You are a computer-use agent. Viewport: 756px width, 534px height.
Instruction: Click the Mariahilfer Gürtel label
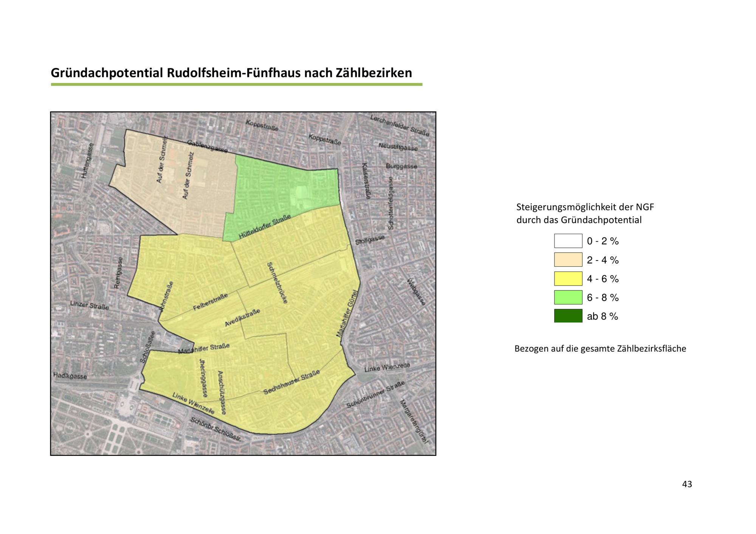point(347,313)
